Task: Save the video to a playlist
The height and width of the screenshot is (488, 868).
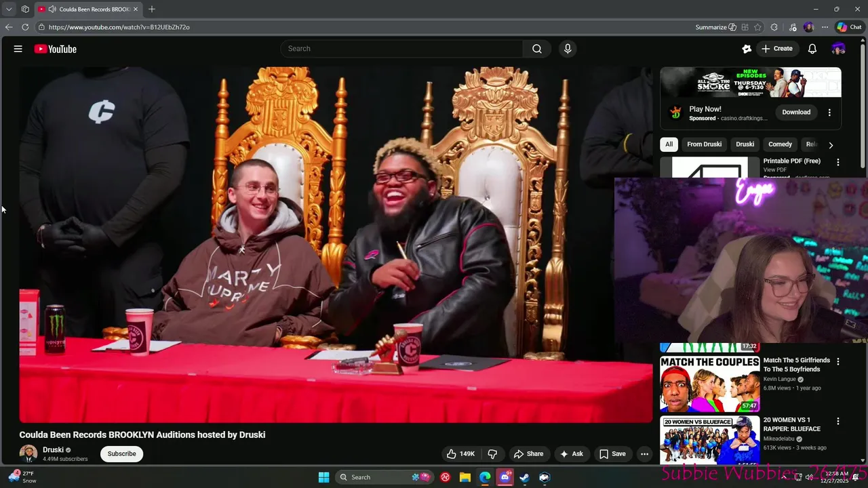Action: (x=612, y=454)
